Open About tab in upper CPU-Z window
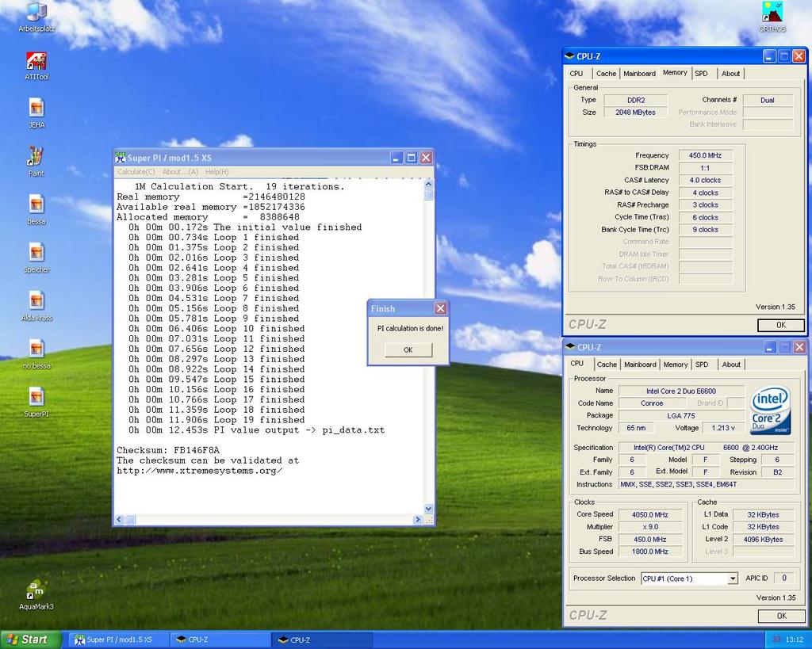This screenshot has height=649, width=812. [x=730, y=74]
